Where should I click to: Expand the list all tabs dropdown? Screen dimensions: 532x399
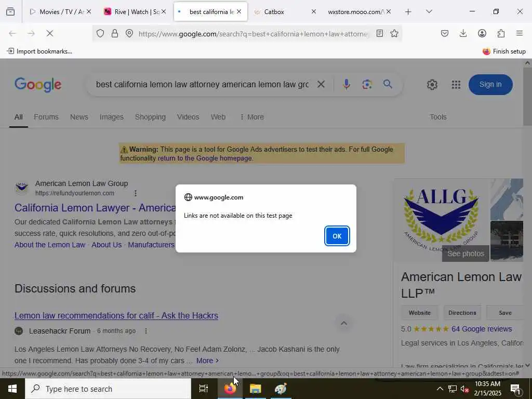(x=429, y=12)
